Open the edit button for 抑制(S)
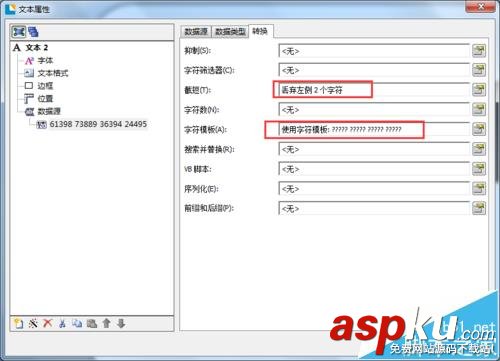Viewport: 500px width, 361px height. click(479, 51)
